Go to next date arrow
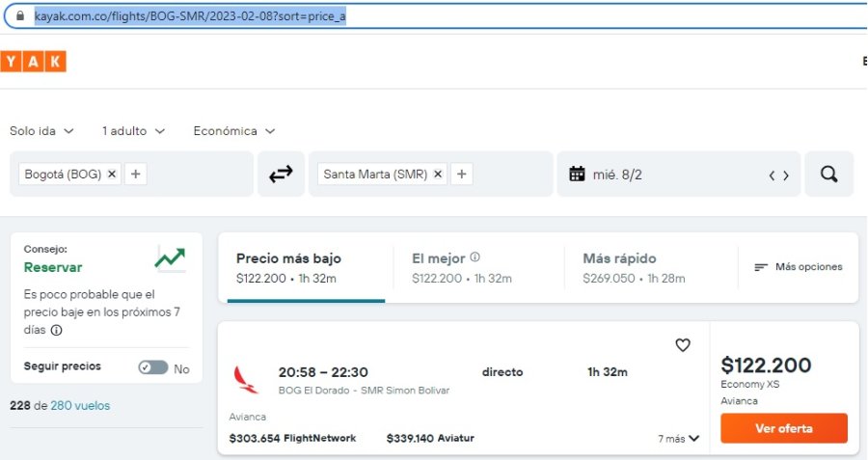Viewport: 868px width, 460px height. click(x=786, y=176)
